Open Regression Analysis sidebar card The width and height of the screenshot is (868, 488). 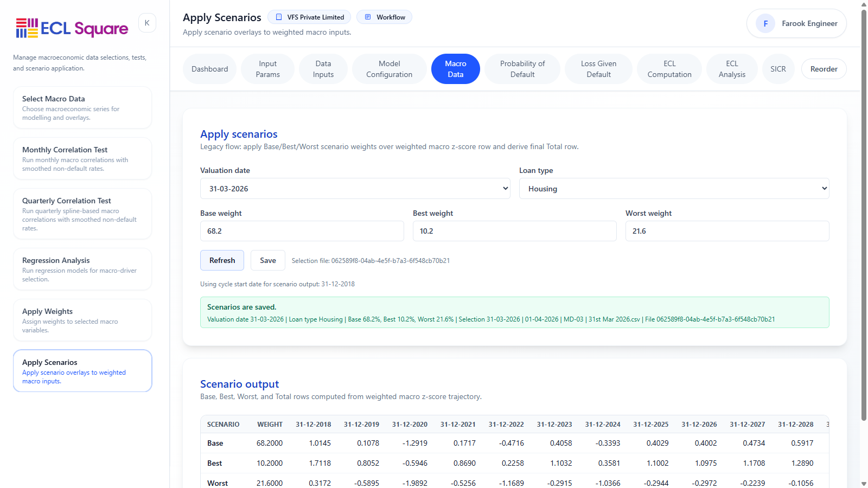[82, 269]
